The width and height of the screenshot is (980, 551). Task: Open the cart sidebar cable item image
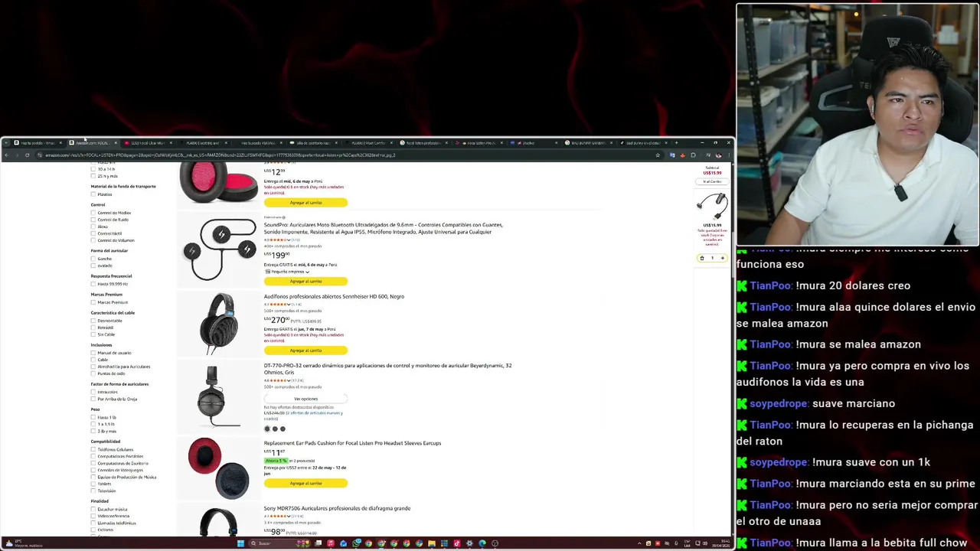click(x=712, y=207)
